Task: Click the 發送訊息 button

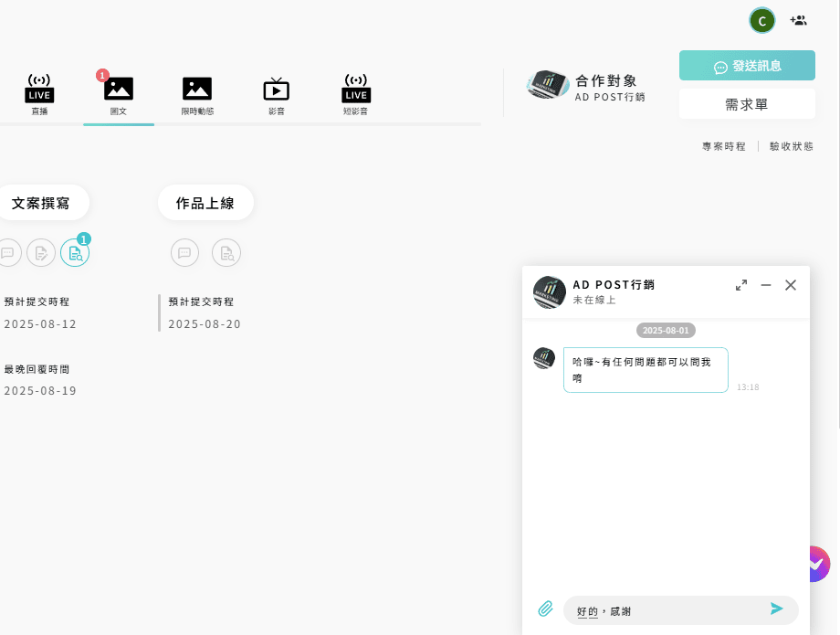Action: click(x=747, y=66)
